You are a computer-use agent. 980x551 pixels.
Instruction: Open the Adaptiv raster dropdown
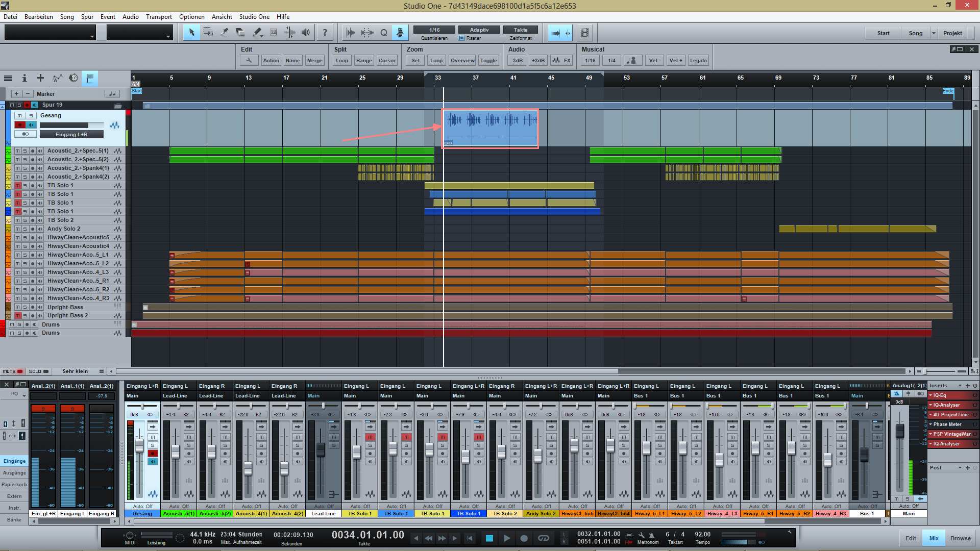click(x=479, y=30)
